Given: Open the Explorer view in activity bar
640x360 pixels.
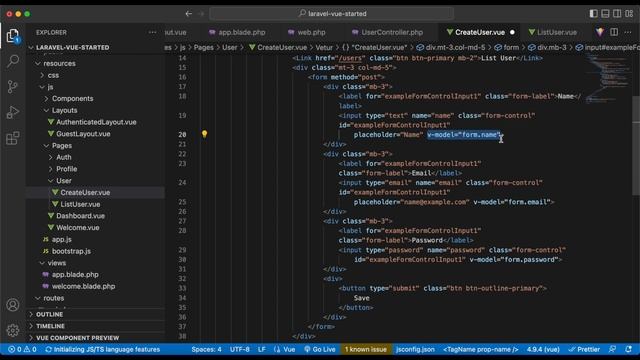Looking at the screenshot, I should pyautogui.click(x=13, y=36).
